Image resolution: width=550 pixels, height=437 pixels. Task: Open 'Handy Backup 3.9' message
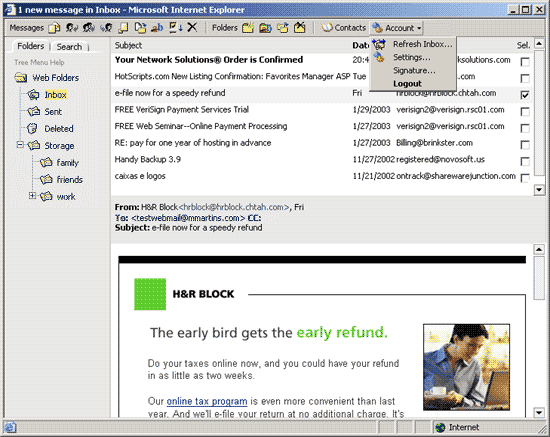click(x=147, y=159)
